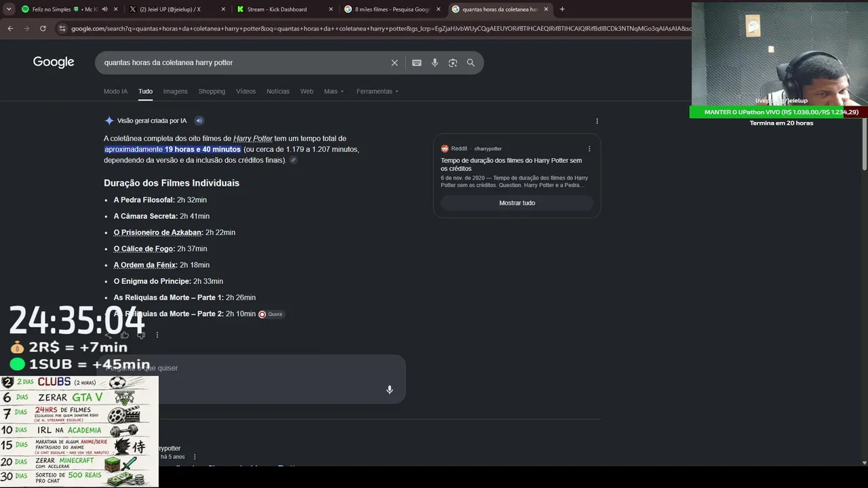This screenshot has width=868, height=488.
Task: Reload the current page
Action: (x=43, y=28)
